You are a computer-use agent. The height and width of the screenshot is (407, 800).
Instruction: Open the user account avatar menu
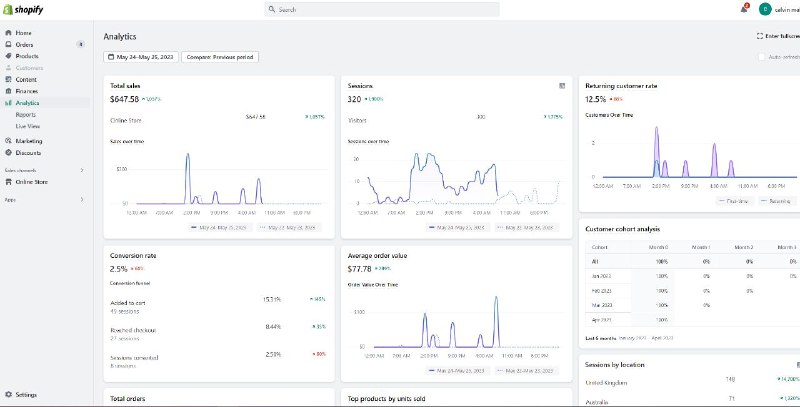(x=765, y=9)
